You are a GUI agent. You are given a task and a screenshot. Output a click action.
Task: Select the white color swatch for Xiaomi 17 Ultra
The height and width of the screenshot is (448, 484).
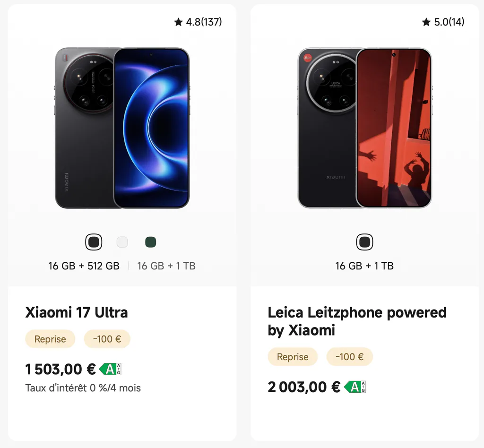click(x=122, y=242)
